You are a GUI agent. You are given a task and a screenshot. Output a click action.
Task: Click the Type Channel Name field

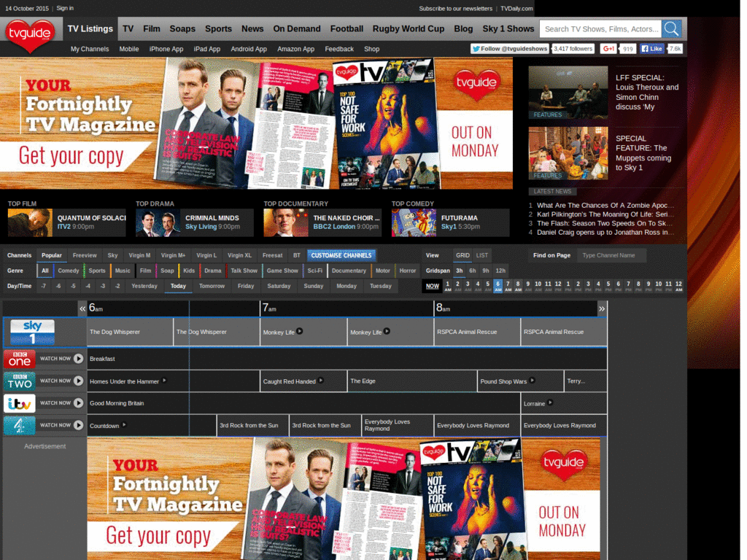click(612, 255)
